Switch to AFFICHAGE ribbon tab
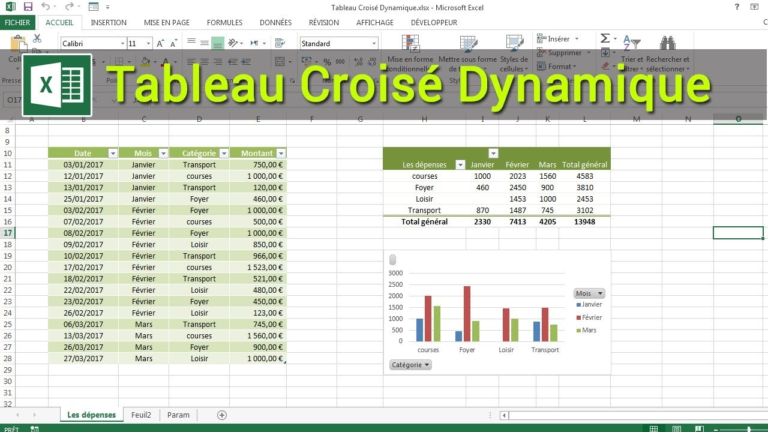Image resolution: width=768 pixels, height=432 pixels. coord(375,23)
